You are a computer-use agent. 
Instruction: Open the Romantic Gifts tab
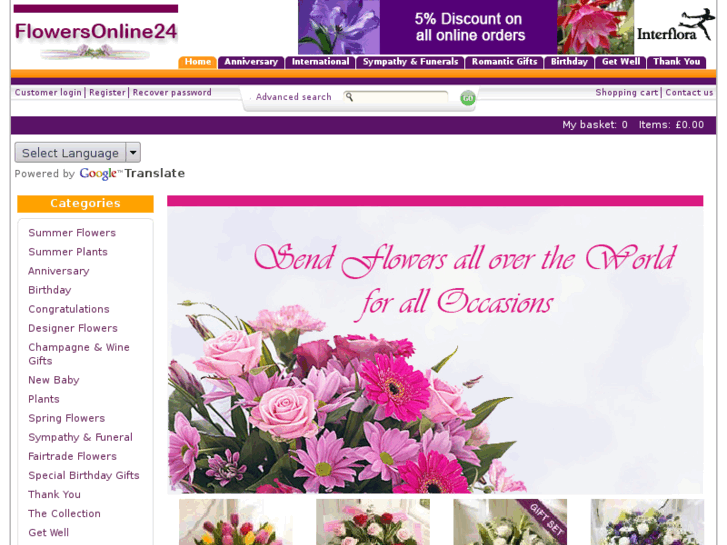point(504,62)
